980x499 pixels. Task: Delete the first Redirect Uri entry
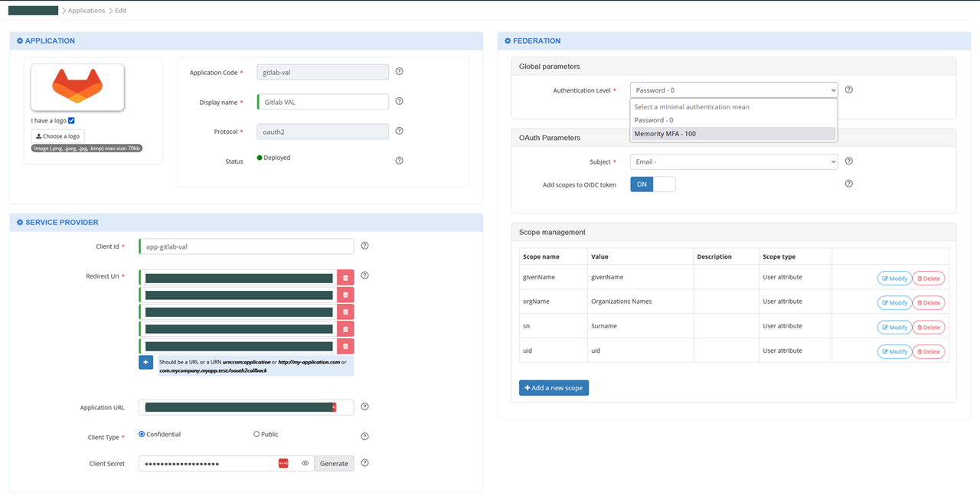click(345, 278)
